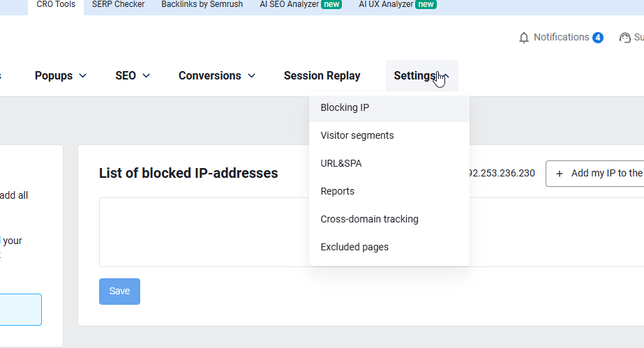
Task: Expand the Popups dropdown chevron
Action: [82, 76]
